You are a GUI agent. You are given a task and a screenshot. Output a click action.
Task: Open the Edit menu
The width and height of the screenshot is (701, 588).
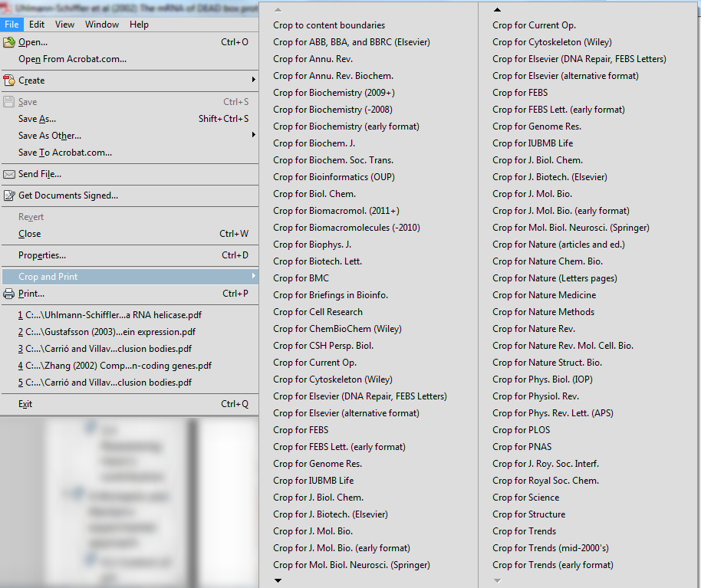[37, 24]
